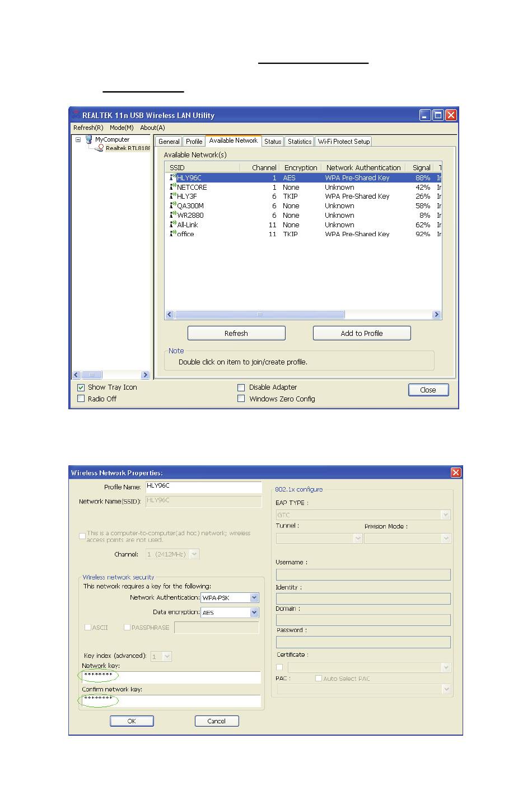The height and width of the screenshot is (795, 532).
Task: Uncheck the Show Tray Icon checkbox
Action: coord(81,387)
